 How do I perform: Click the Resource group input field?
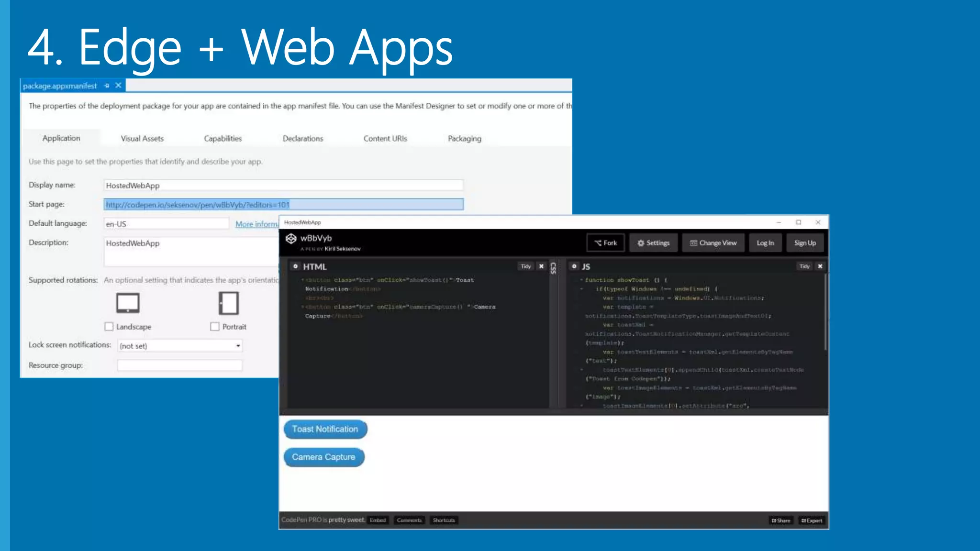pyautogui.click(x=180, y=365)
